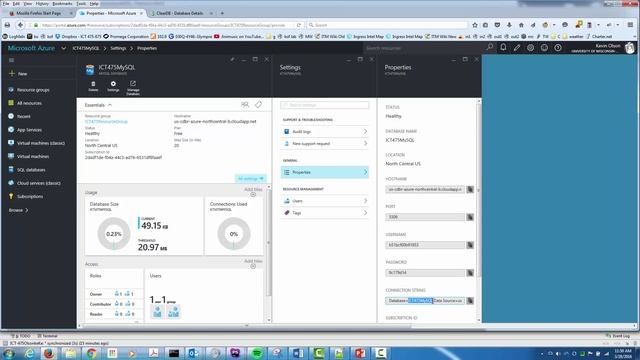This screenshot has width=640, height=360.
Task: Open Firefox from the Windows taskbar
Action: (x=49, y=353)
